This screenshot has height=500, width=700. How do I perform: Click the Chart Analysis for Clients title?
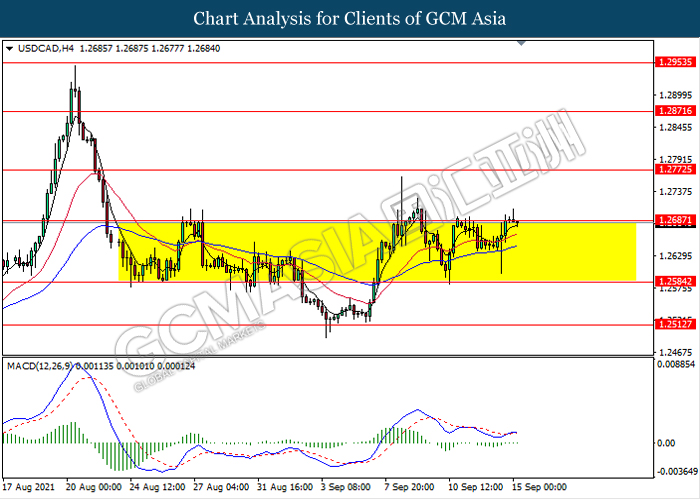[350, 19]
